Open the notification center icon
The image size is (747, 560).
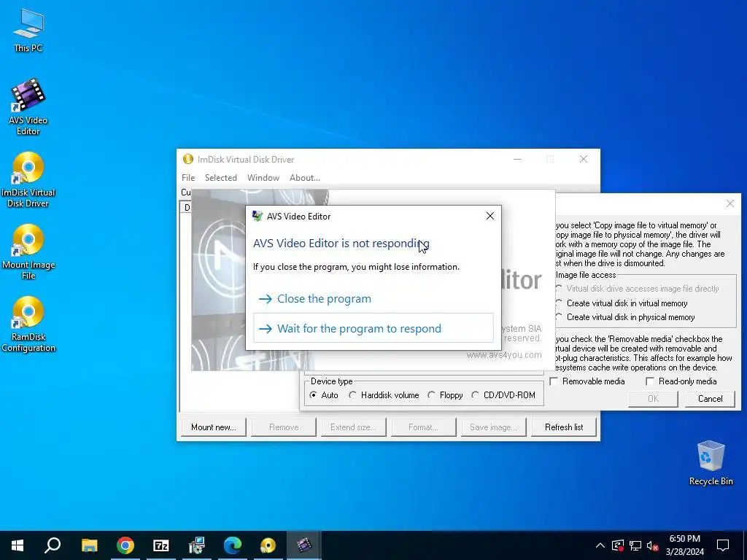(x=723, y=545)
